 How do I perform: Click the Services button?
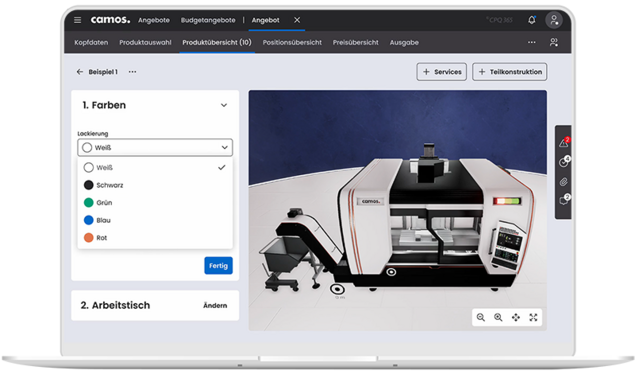(442, 72)
